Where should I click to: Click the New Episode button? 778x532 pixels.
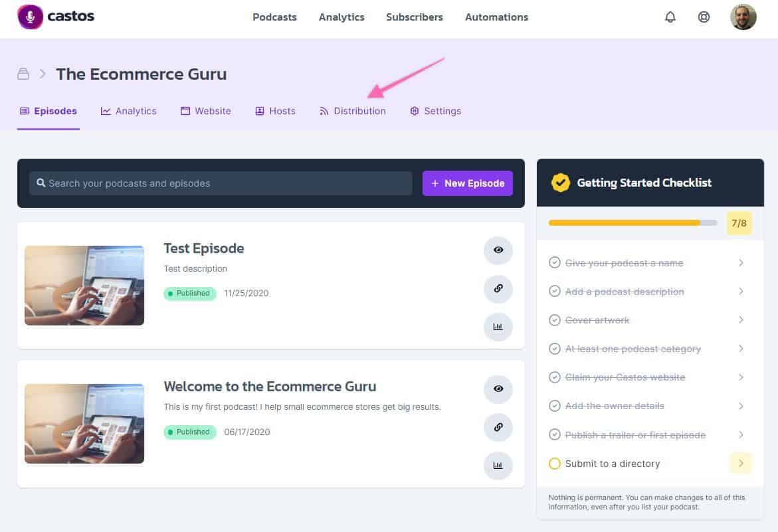(467, 183)
